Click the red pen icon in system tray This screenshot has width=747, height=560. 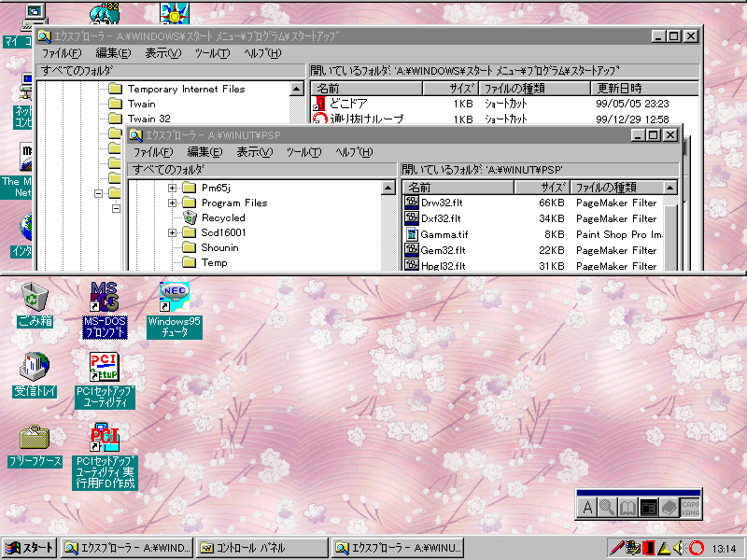point(617,548)
